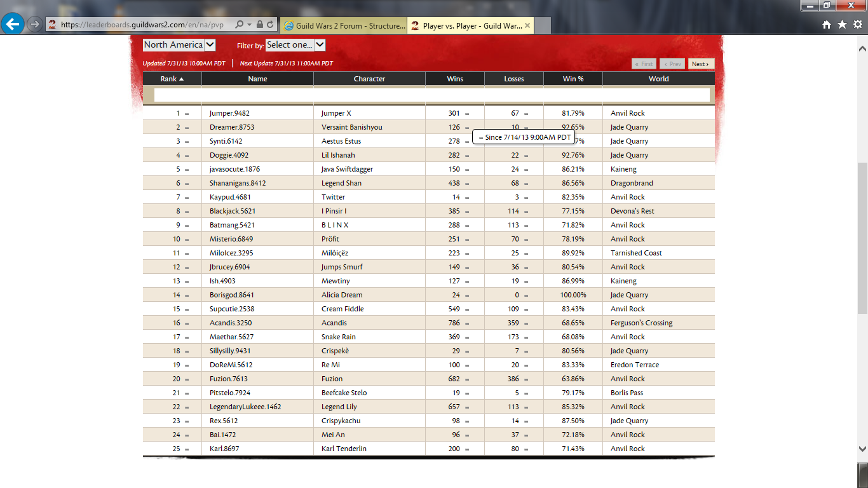Close the Player vs. Player tab
868x488 pixels.
click(x=527, y=26)
